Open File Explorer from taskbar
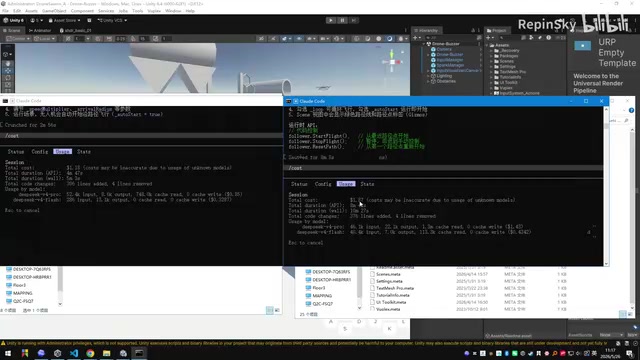Image resolution: width=640 pixels, height=360 pixels. pyautogui.click(x=107, y=353)
